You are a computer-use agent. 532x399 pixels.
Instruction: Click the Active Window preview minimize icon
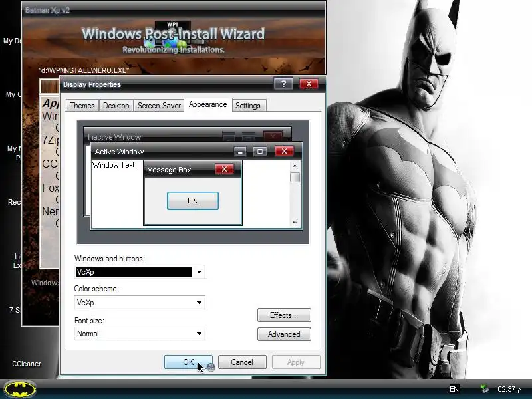pos(240,151)
